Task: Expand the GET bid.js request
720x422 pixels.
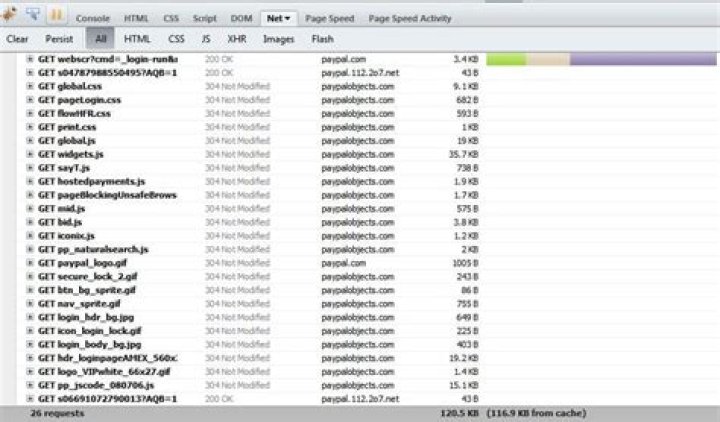Action: click(x=30, y=222)
